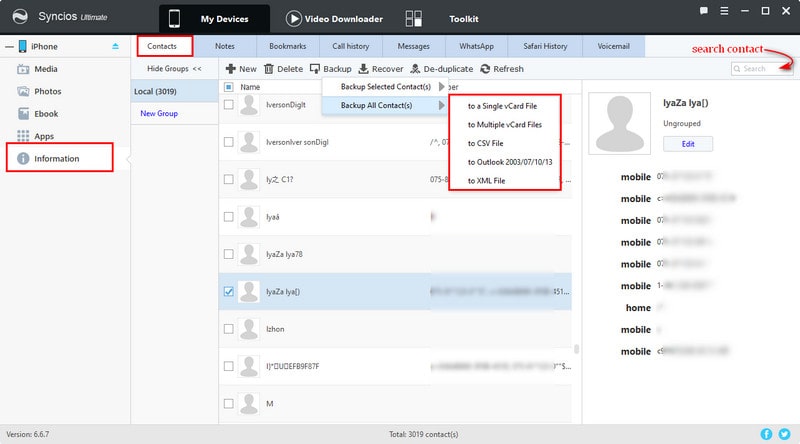
Task: Open the Toolkit grid icon
Action: (x=413, y=19)
